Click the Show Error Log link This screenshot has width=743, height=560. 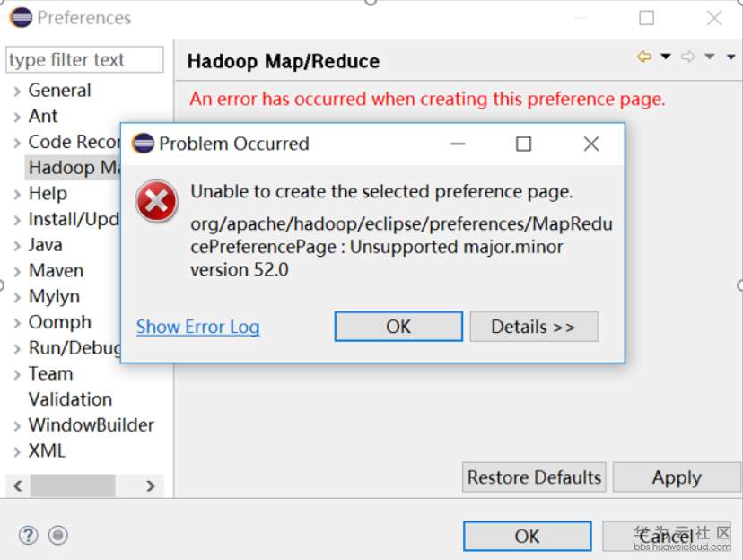pos(197,328)
